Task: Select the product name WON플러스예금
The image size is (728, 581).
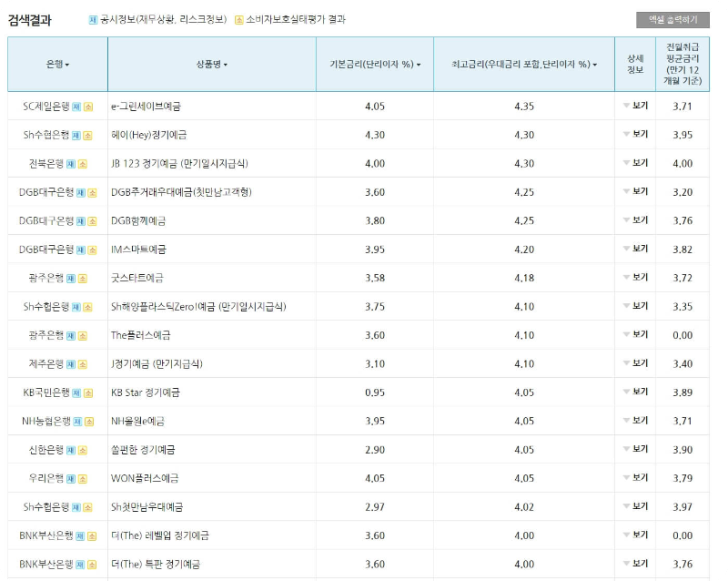Action: [145, 478]
